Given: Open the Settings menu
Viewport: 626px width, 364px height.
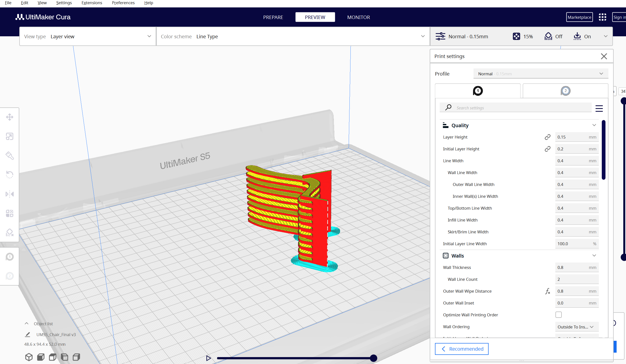Looking at the screenshot, I should [64, 3].
